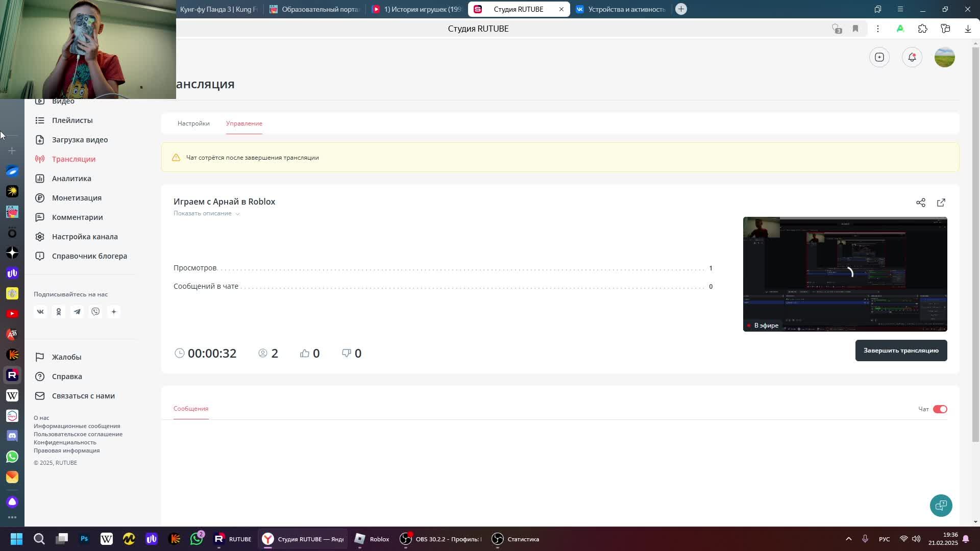Open the RUTUBE icon in the browser sidebar

[x=12, y=375]
